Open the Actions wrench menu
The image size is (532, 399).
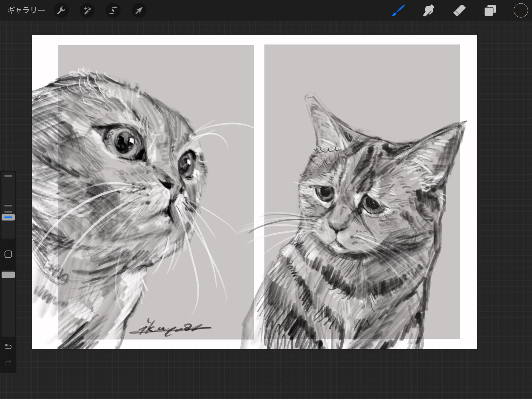click(61, 11)
